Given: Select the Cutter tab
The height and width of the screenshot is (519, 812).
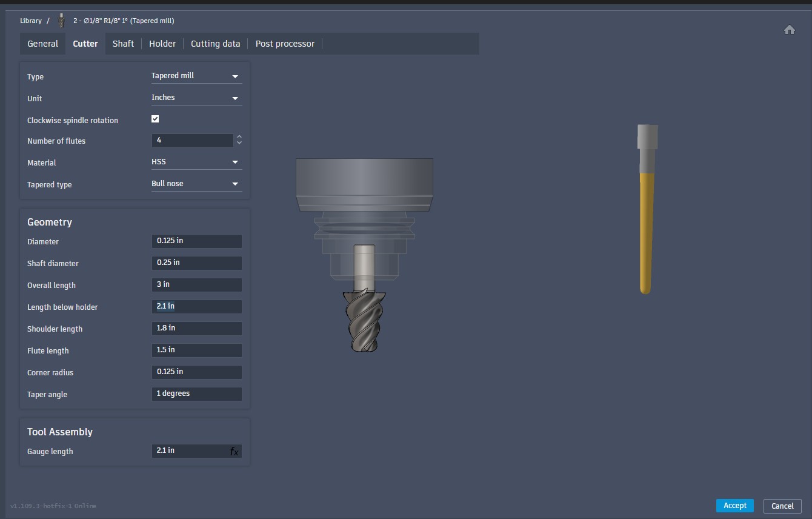Looking at the screenshot, I should 85,44.
